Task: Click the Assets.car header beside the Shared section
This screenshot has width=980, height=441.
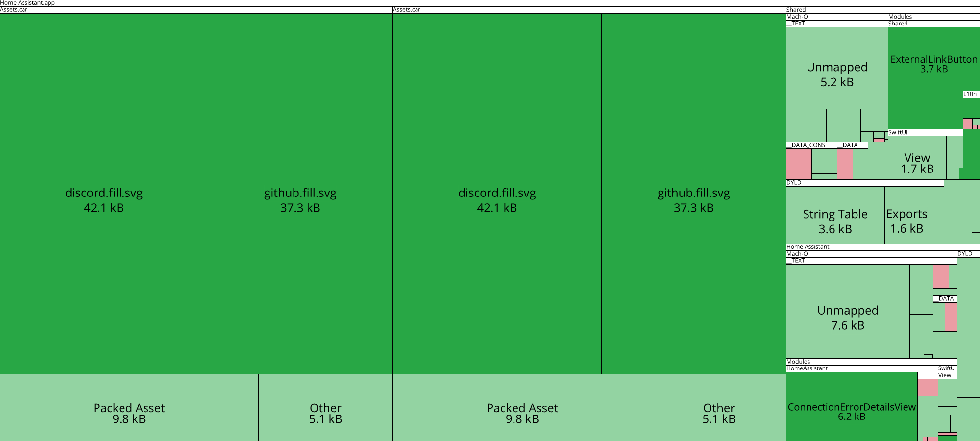Action: point(589,10)
